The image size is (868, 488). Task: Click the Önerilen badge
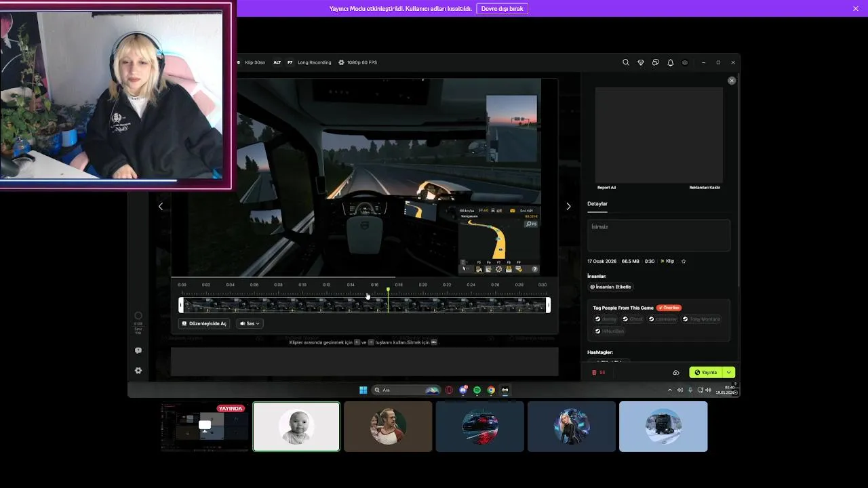tap(669, 308)
